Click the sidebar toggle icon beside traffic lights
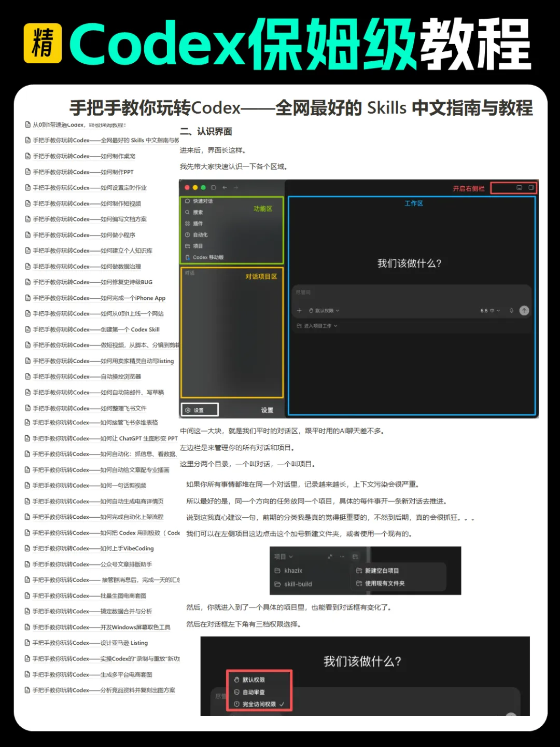The image size is (560, 747). point(213,187)
